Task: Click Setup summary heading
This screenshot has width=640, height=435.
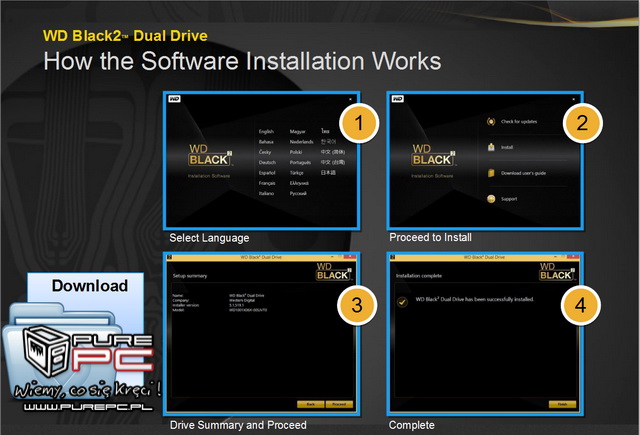Action: click(190, 276)
